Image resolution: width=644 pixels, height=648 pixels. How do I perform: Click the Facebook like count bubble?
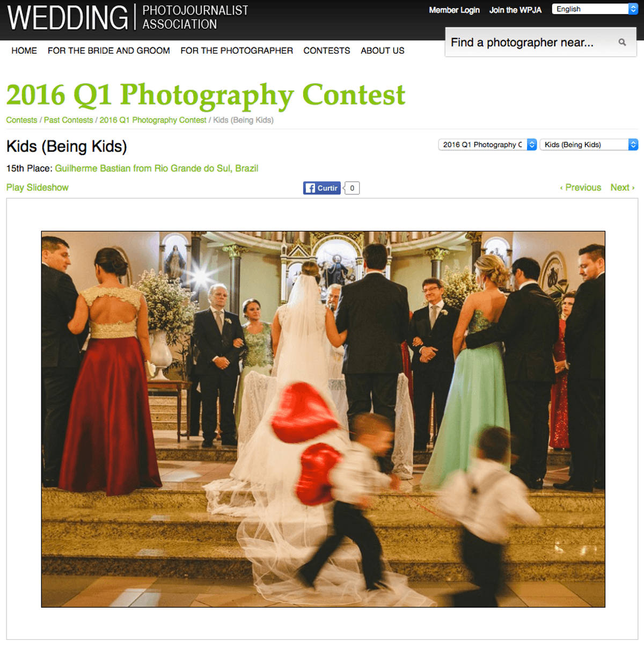[352, 188]
